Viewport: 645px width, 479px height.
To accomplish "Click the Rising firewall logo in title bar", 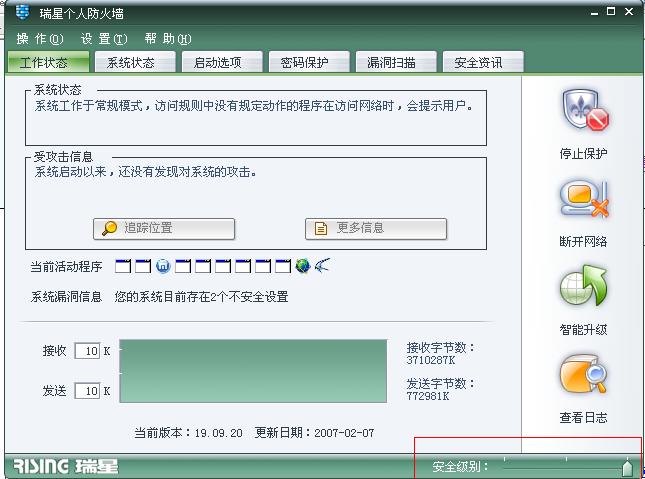I will [23, 12].
